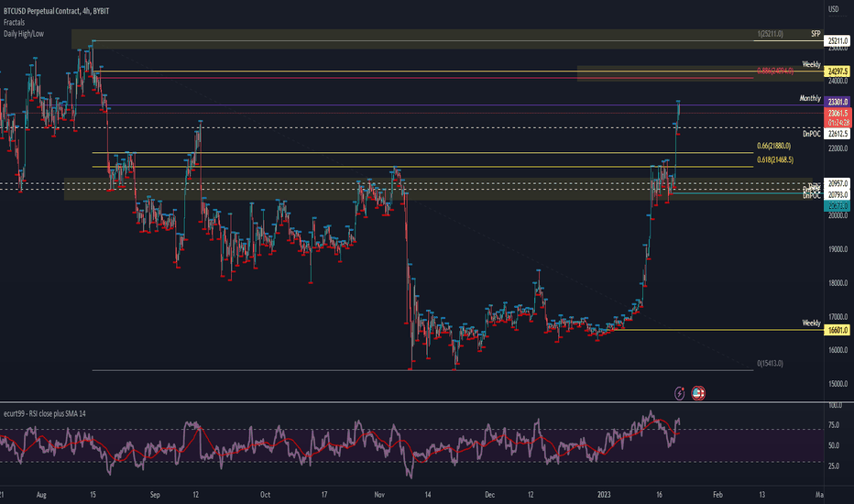The width and height of the screenshot is (854, 504).
Task: Click the 2023 label on time axis
Action: tap(604, 495)
